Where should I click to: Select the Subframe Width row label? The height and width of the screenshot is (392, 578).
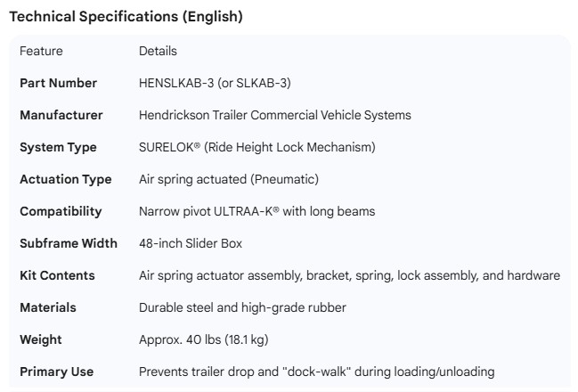point(66,243)
